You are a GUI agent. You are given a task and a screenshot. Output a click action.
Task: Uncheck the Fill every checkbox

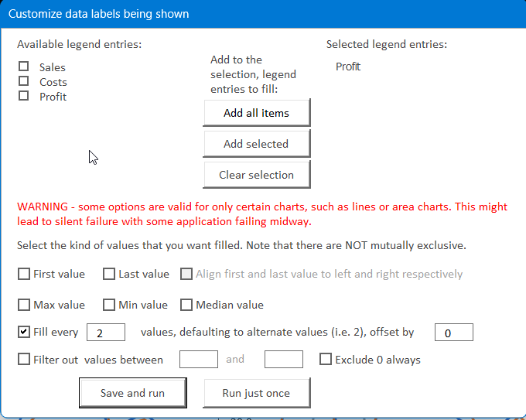[x=24, y=332]
